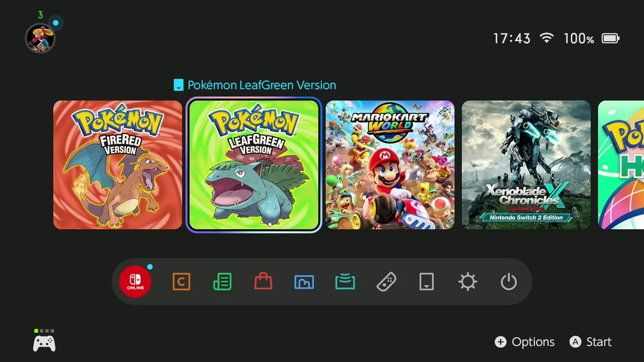
Task: Select the partially visible Pokémon tile
Action: click(621, 165)
